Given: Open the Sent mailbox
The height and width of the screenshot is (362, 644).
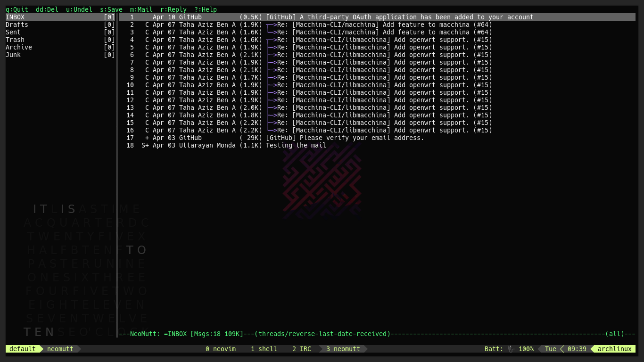Looking at the screenshot, I should [13, 32].
